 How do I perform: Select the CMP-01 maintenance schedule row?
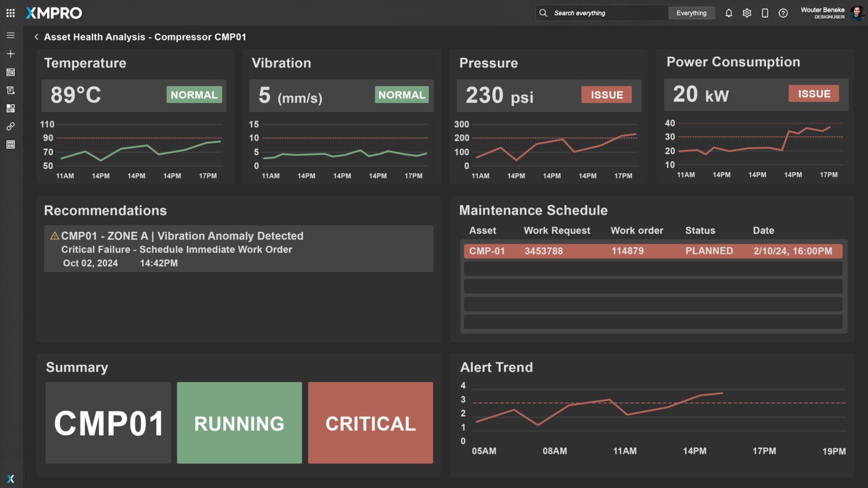click(x=653, y=251)
